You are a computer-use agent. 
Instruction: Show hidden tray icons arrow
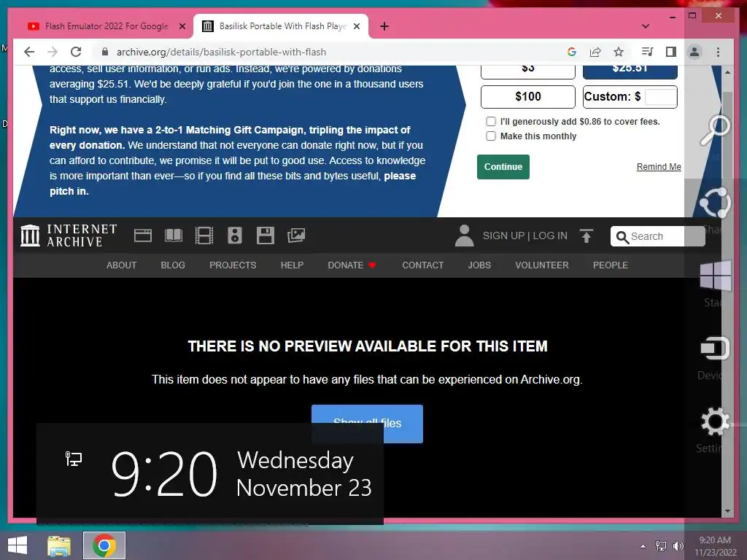(x=643, y=546)
